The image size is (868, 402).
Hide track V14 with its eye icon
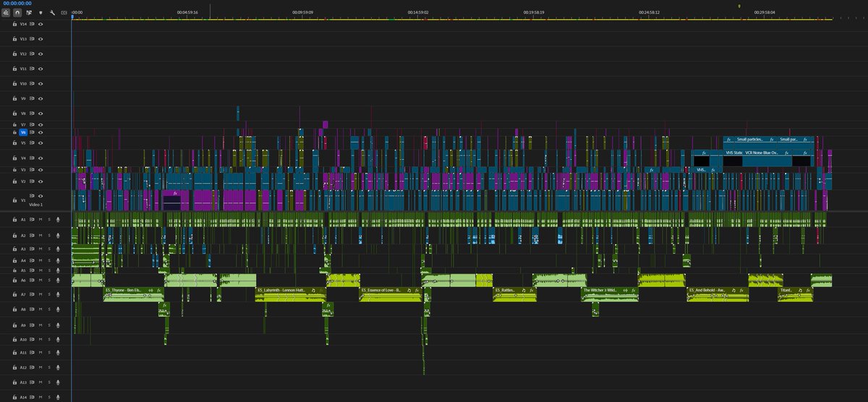(x=41, y=24)
